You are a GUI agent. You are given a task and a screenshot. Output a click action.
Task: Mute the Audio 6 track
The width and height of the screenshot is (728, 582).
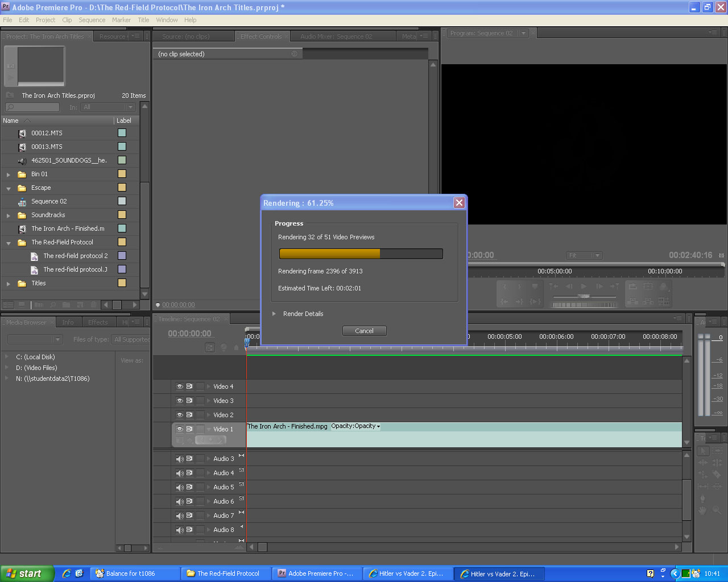180,501
